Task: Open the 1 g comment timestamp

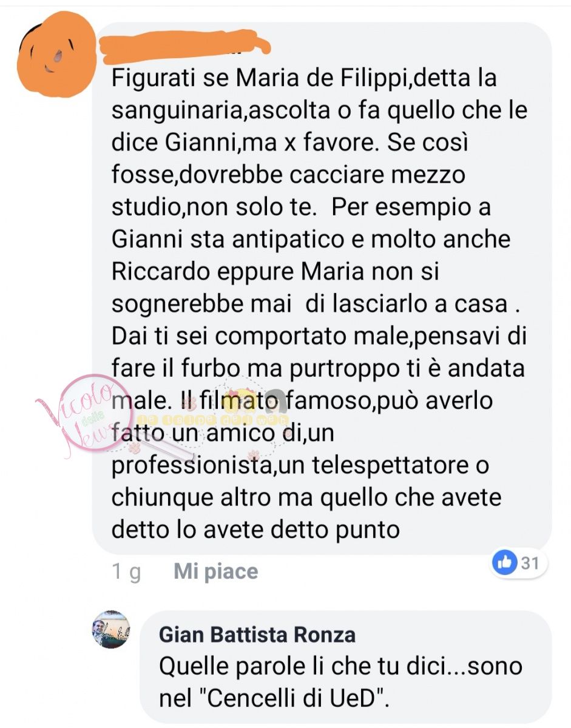Action: tap(127, 572)
